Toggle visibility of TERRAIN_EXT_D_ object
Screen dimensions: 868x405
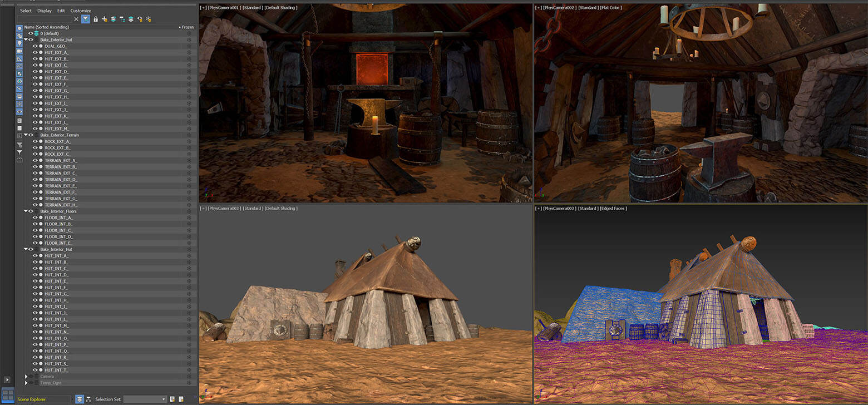[35, 180]
